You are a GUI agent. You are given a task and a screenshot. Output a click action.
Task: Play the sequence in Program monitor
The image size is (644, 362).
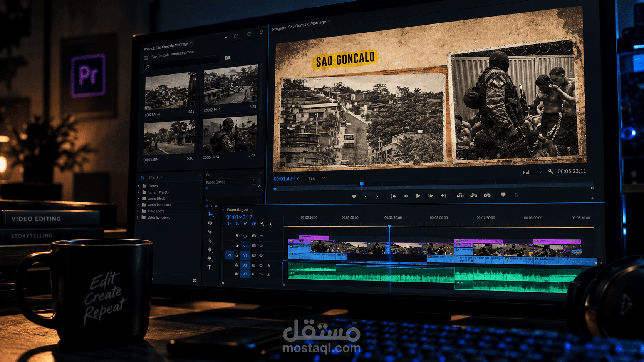click(x=418, y=196)
